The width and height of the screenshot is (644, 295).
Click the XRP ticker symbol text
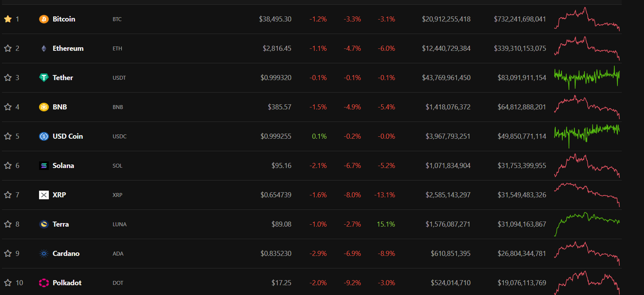coord(117,195)
